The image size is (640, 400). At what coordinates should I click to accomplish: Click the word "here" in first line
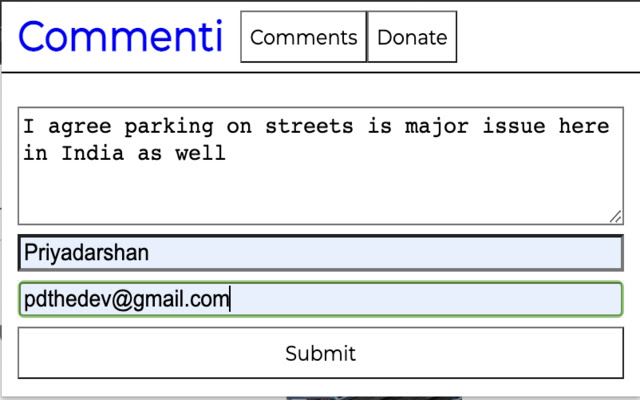coord(586,127)
